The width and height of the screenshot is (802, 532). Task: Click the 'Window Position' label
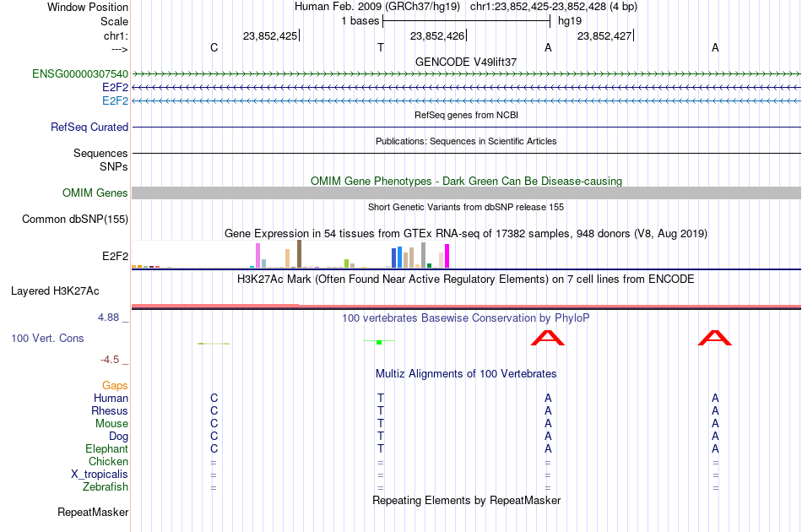pyautogui.click(x=88, y=7)
